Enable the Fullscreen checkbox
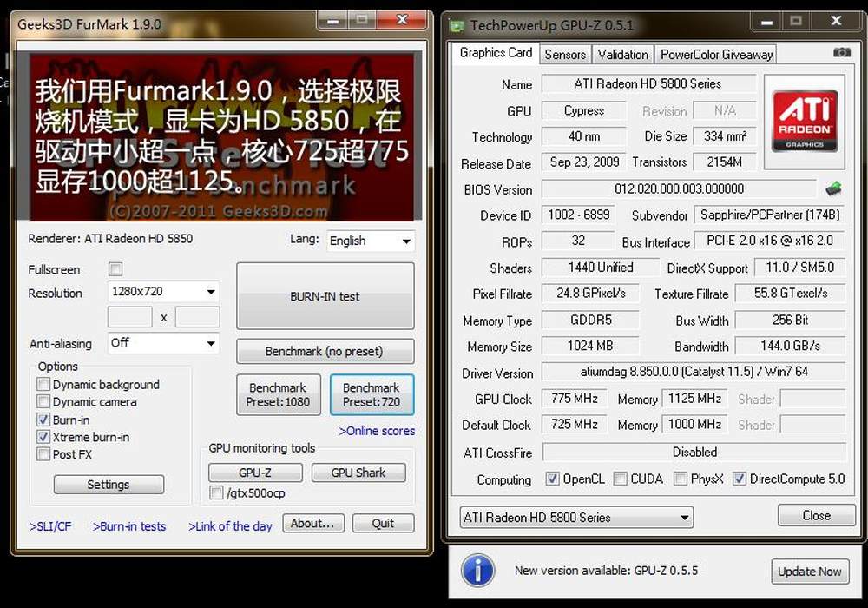Viewport: 868px width, 608px height. pyautogui.click(x=115, y=269)
